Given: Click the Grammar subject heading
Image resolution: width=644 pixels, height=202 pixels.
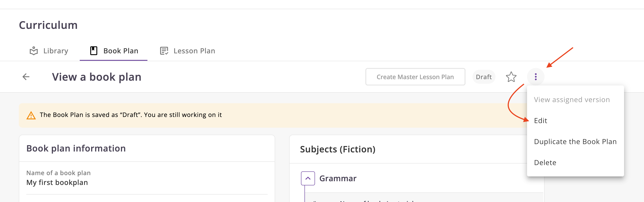Looking at the screenshot, I should (338, 178).
